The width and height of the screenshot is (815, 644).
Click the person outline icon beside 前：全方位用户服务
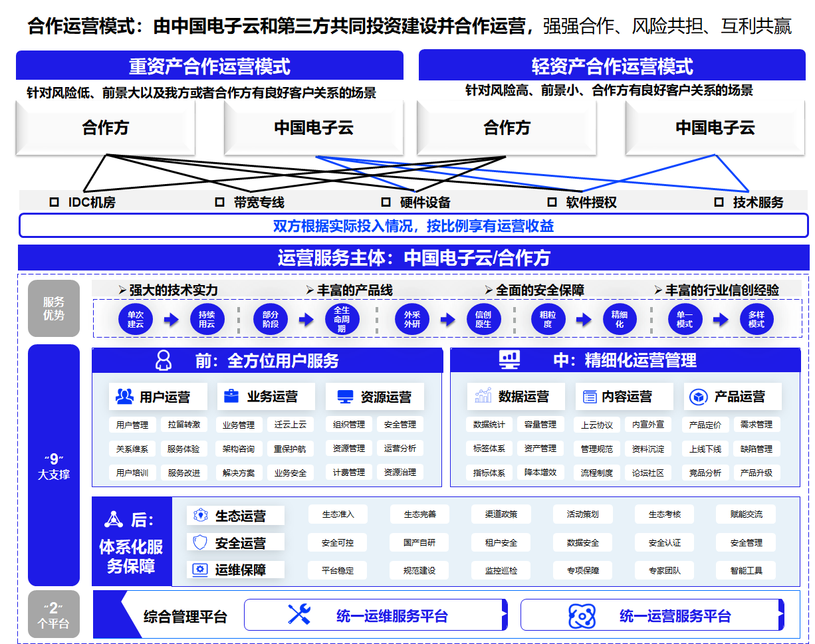(164, 360)
